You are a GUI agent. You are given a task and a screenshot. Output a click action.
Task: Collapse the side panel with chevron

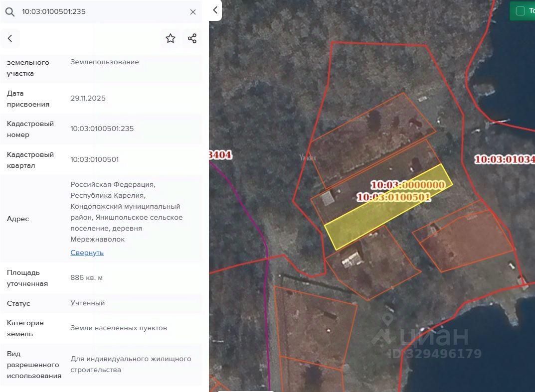215,10
